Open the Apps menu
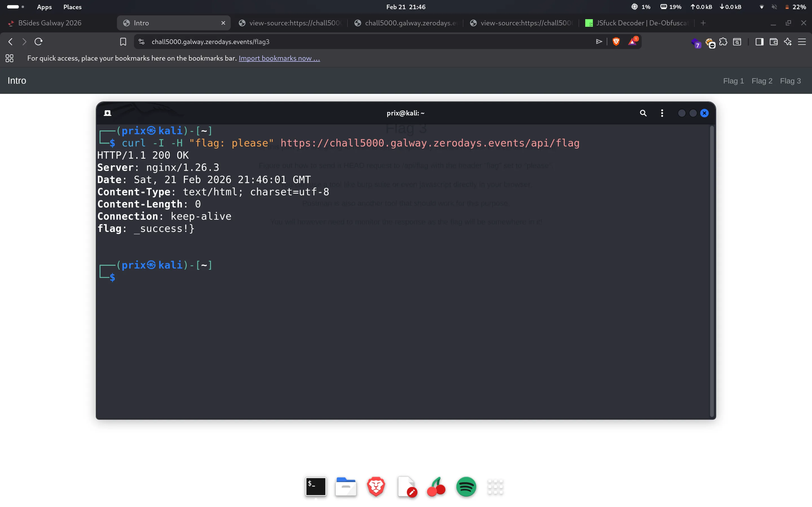Screen dimensions: 812x507 [45, 7]
